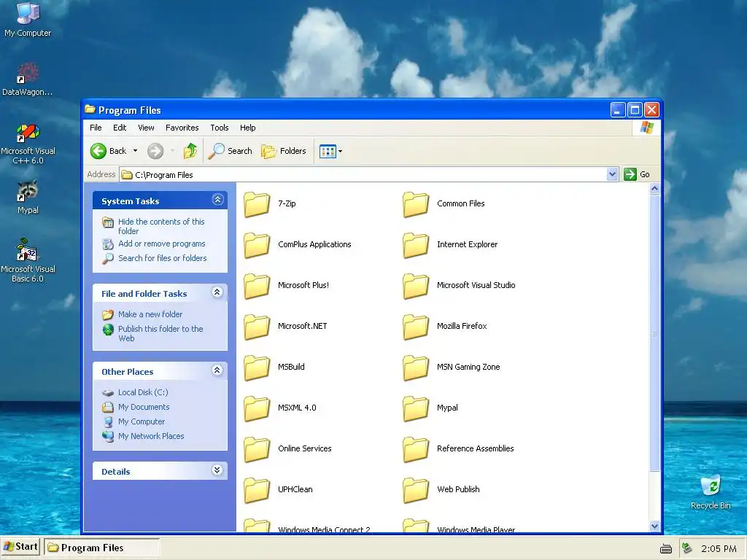Click the vertical scrollbar thumb
Screen dimensions: 747x560
(x=654, y=332)
